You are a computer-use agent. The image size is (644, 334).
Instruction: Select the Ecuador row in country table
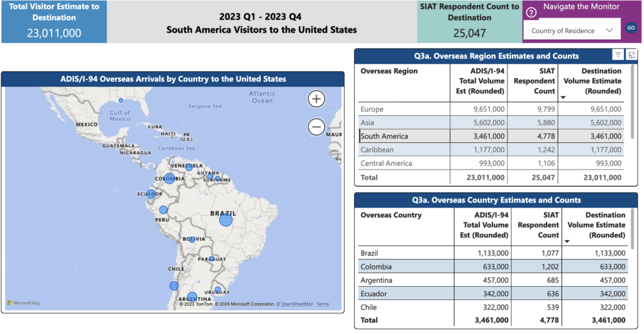(493, 294)
